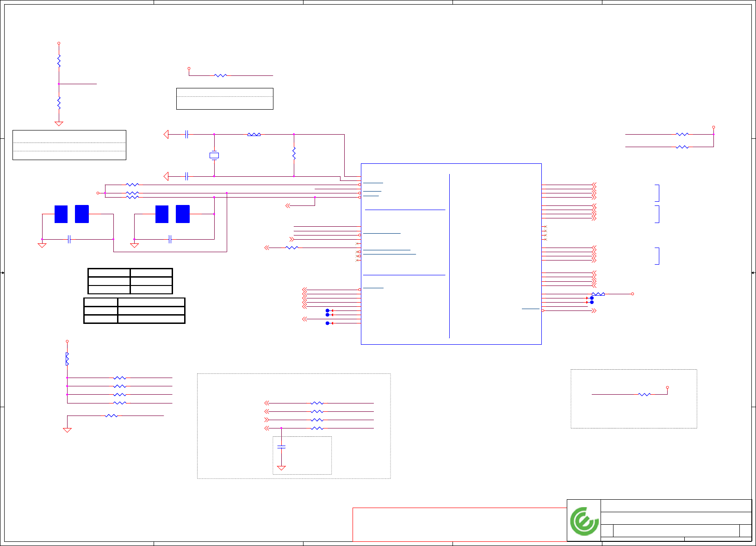The width and height of the screenshot is (756, 546).
Task: Select capacitor on crystal's upper ground line
Action: tap(186, 134)
